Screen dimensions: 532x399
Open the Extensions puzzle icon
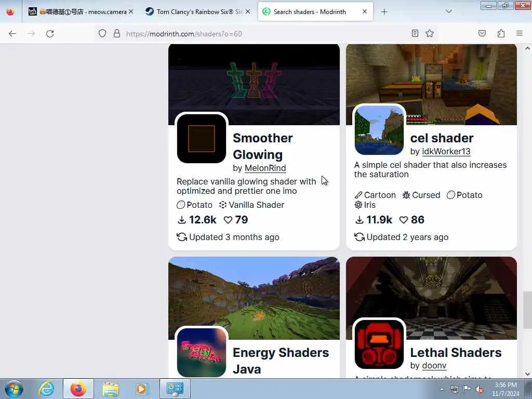[x=501, y=33]
